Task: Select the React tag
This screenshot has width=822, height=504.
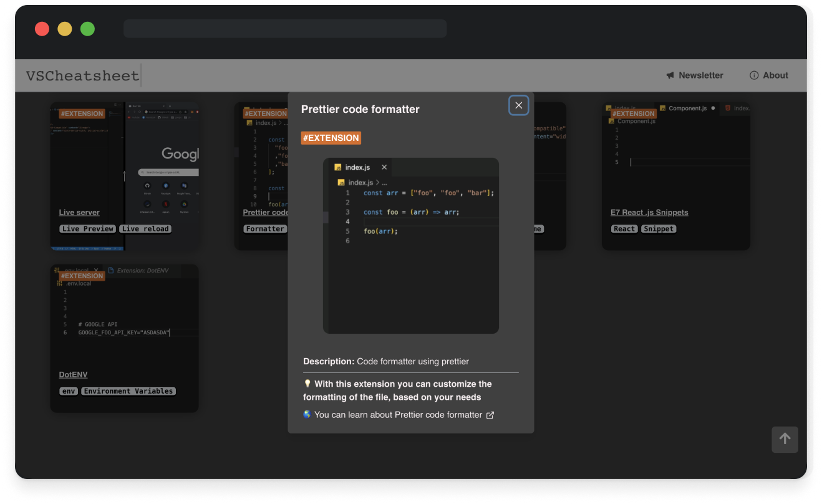Action: point(624,229)
